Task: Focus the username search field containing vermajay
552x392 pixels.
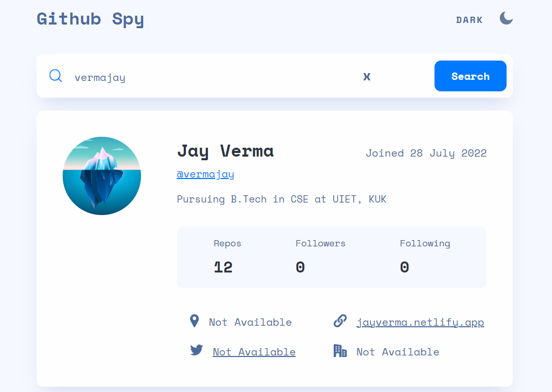Action: coord(211,77)
